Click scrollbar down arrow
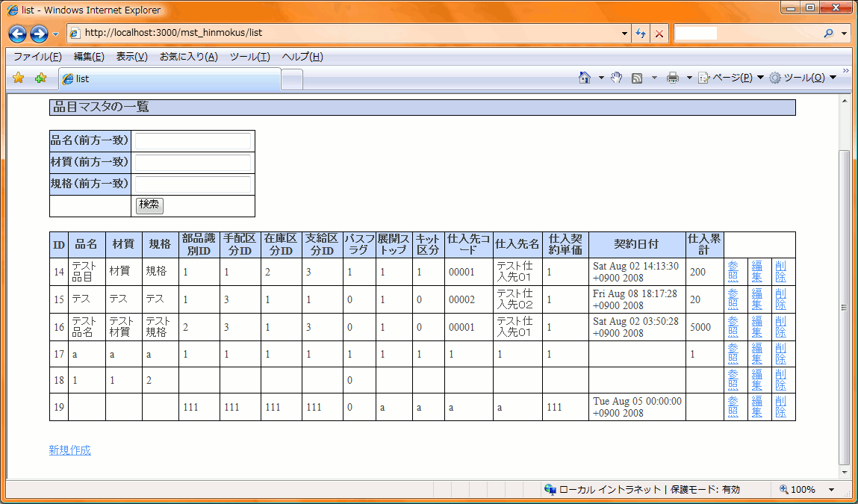This screenshot has width=858, height=504. [845, 472]
